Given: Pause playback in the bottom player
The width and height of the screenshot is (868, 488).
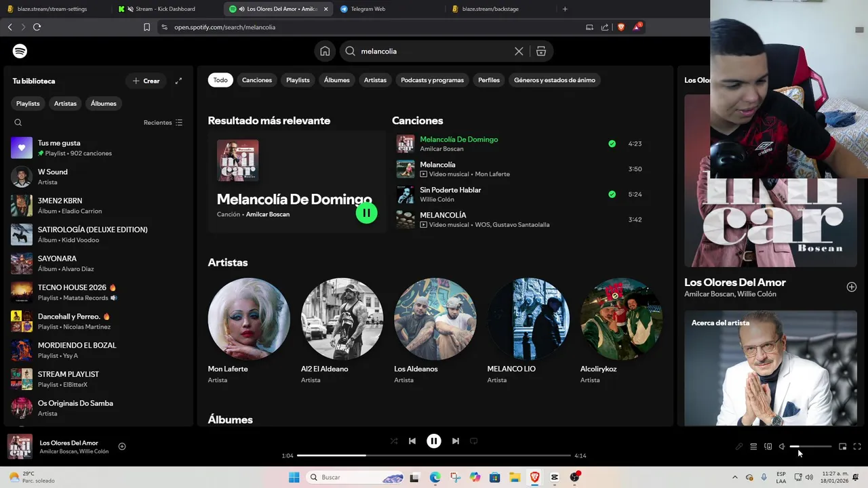Looking at the screenshot, I should tap(434, 441).
